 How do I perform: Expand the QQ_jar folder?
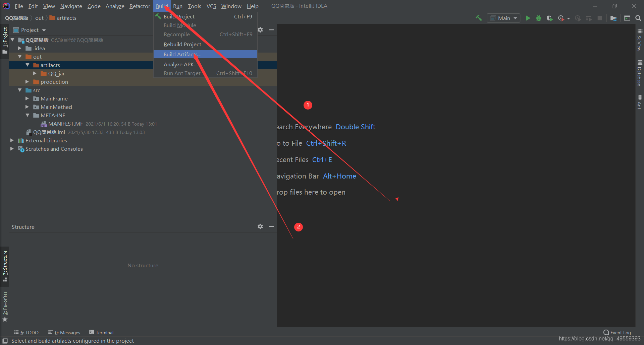click(x=35, y=73)
